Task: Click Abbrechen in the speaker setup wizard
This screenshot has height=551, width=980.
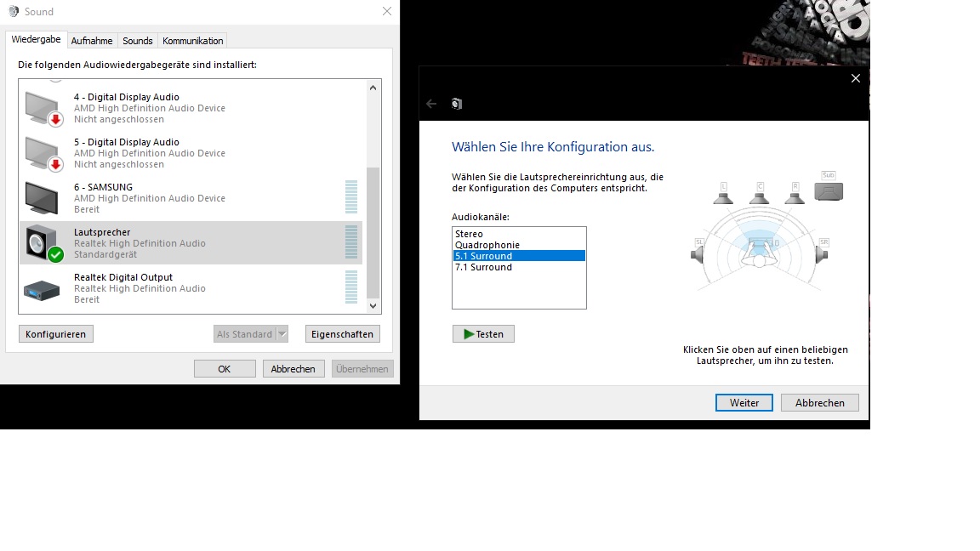Action: coord(819,403)
